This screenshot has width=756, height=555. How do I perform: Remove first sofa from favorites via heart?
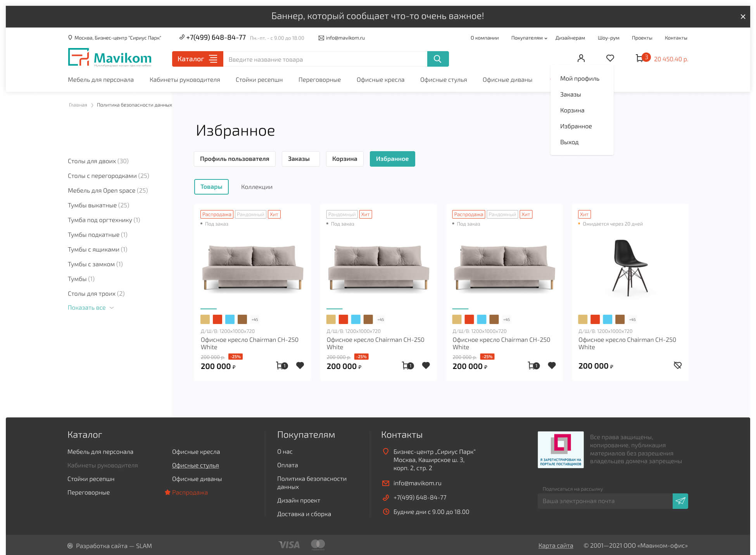[x=300, y=365]
